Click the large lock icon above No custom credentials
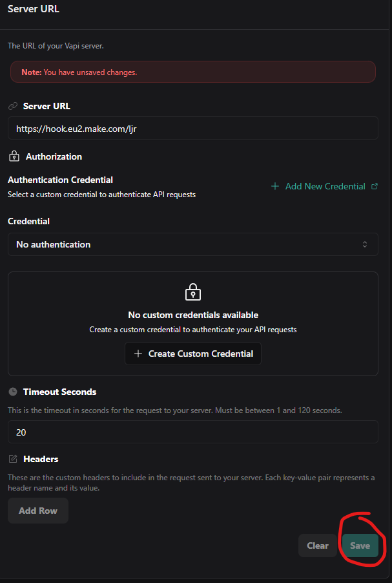392x583 pixels. point(192,293)
